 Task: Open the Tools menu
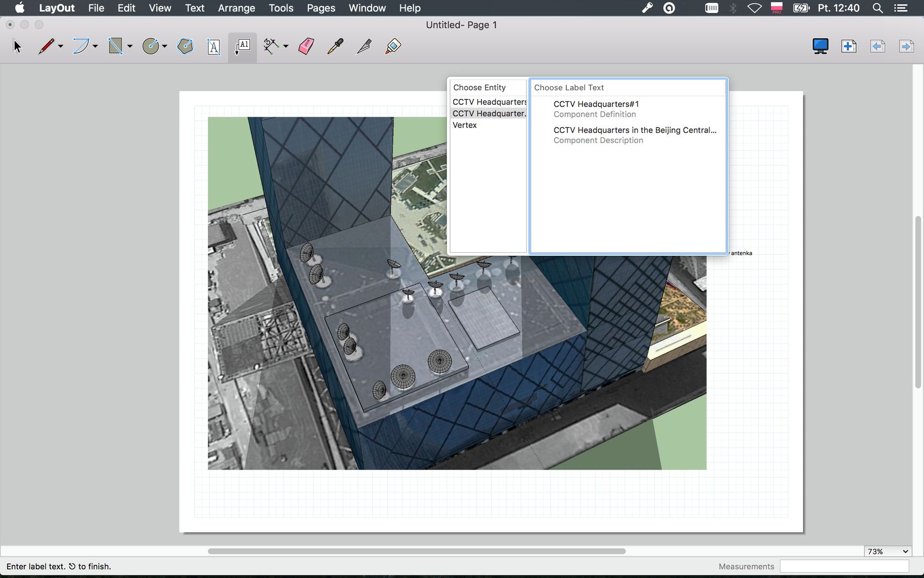tap(281, 8)
